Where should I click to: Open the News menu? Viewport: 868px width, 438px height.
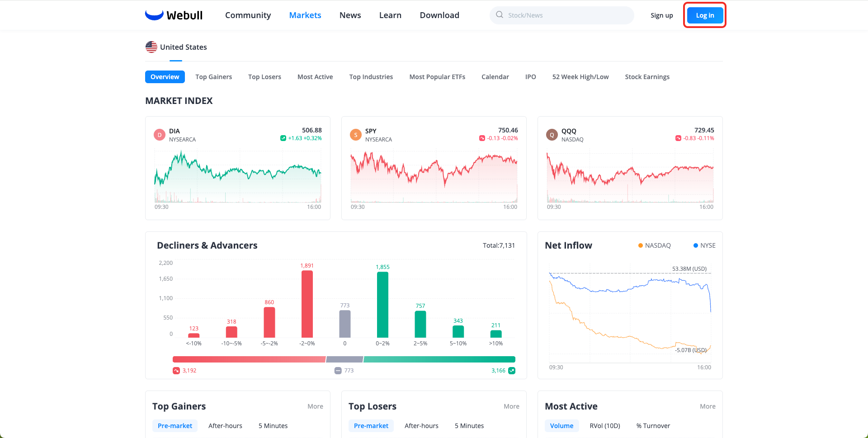tap(350, 15)
